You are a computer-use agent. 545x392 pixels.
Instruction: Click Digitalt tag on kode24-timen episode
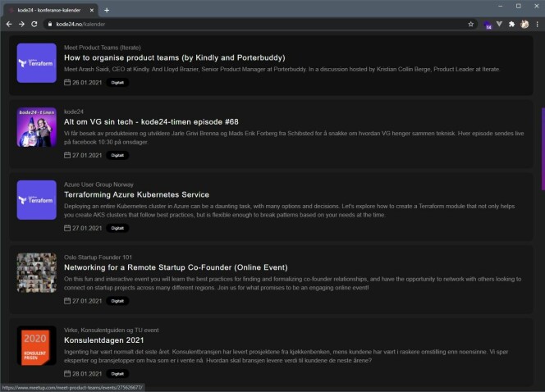point(117,155)
